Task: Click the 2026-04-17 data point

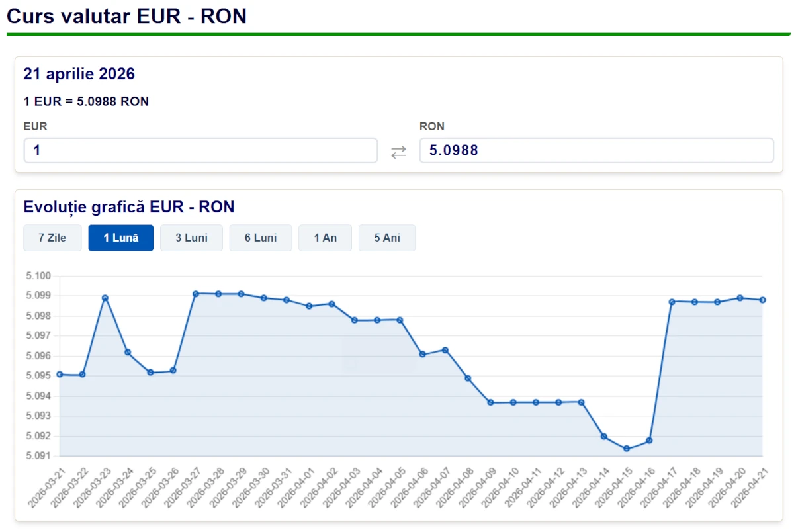Action: 672,302
